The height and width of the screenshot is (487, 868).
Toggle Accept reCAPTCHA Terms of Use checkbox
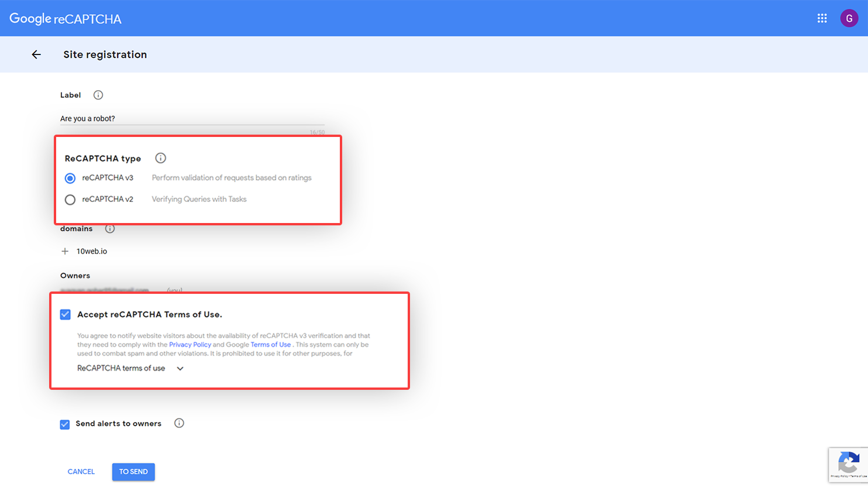[66, 314]
